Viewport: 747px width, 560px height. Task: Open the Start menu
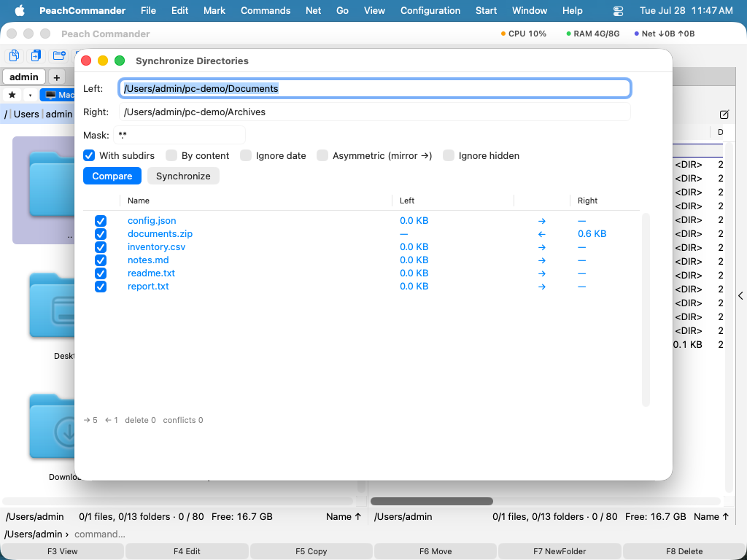[x=486, y=10]
